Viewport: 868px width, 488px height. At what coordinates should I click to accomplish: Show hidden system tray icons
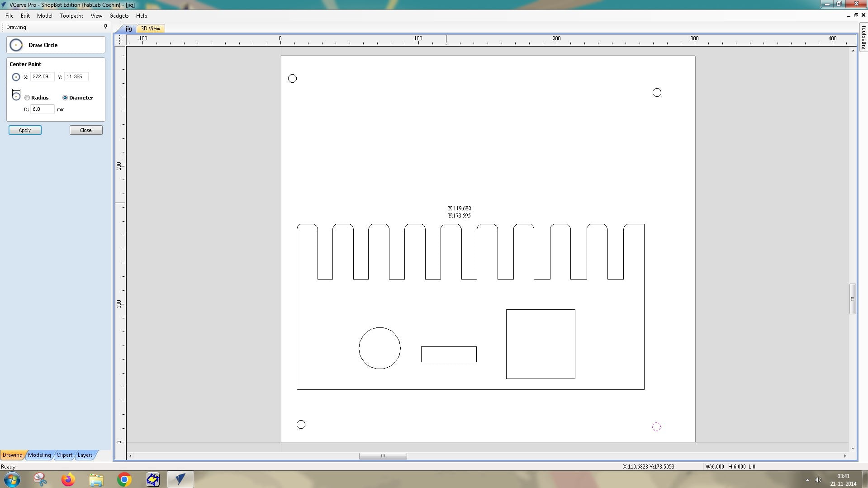(x=807, y=480)
